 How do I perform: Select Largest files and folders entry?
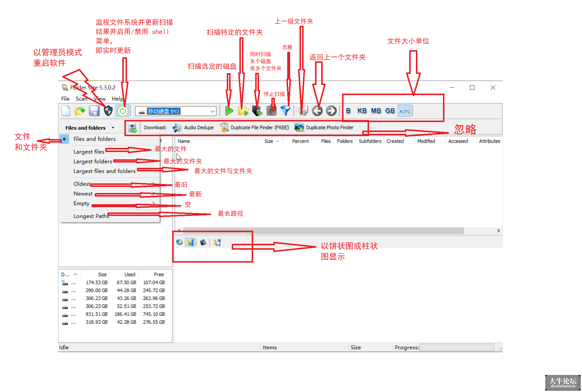point(104,171)
